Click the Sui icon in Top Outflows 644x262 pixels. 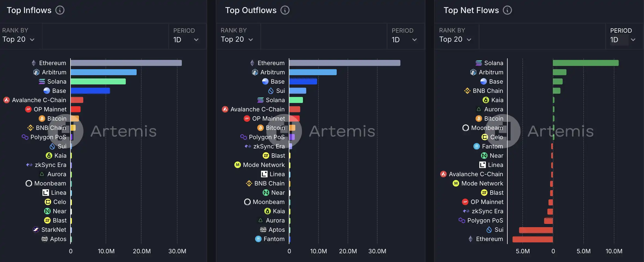click(271, 91)
